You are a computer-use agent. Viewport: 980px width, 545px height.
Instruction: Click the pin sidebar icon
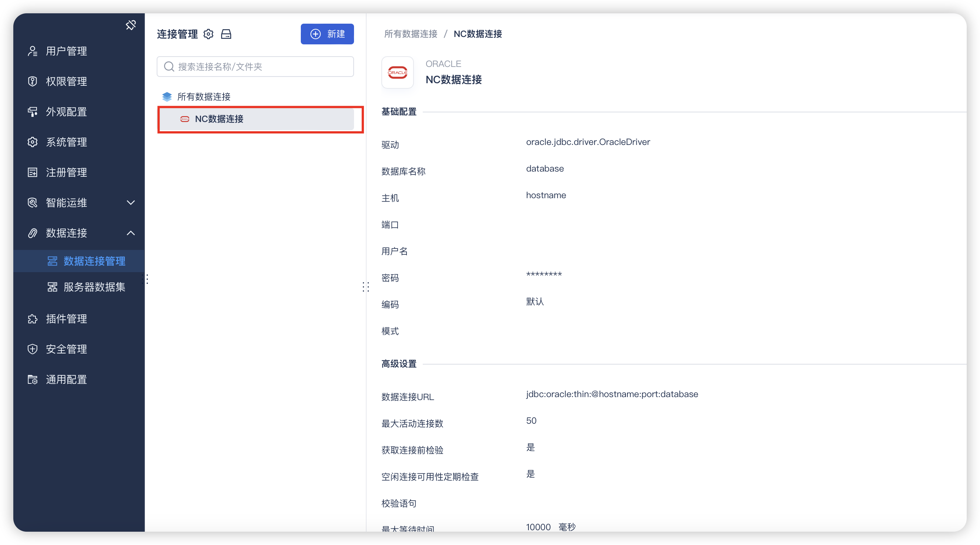[130, 25]
